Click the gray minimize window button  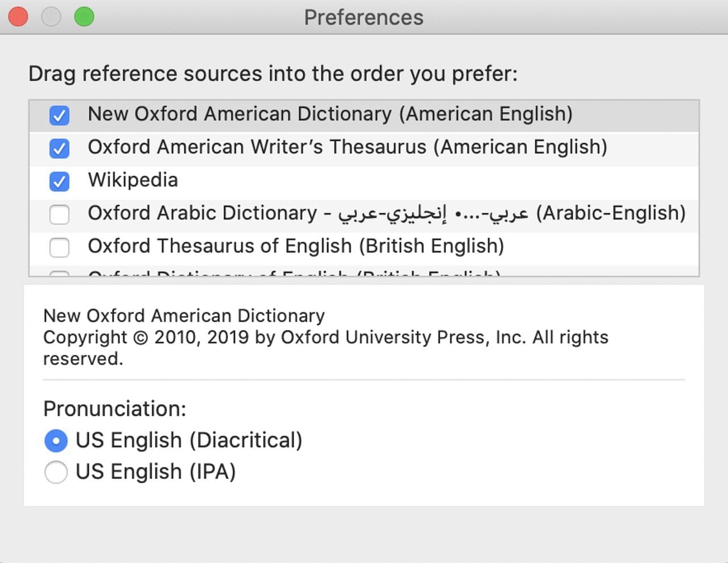[x=51, y=17]
